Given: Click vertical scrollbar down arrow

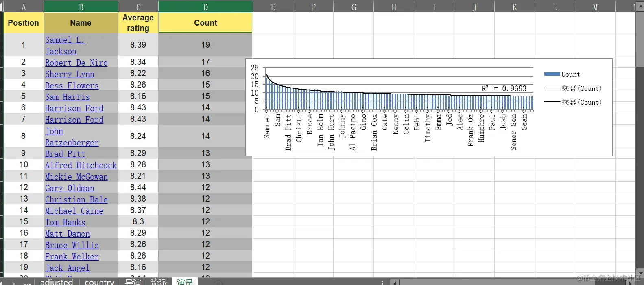Looking at the screenshot, I should coord(640,273).
